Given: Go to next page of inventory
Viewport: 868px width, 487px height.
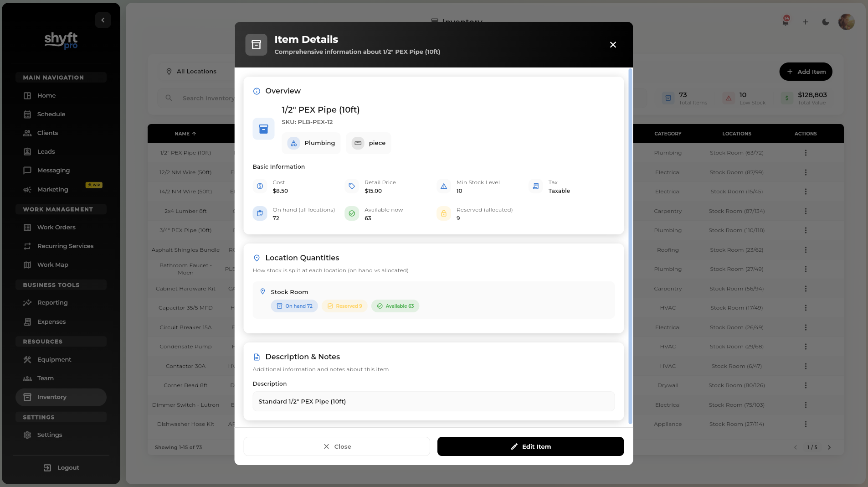Looking at the screenshot, I should [x=829, y=447].
